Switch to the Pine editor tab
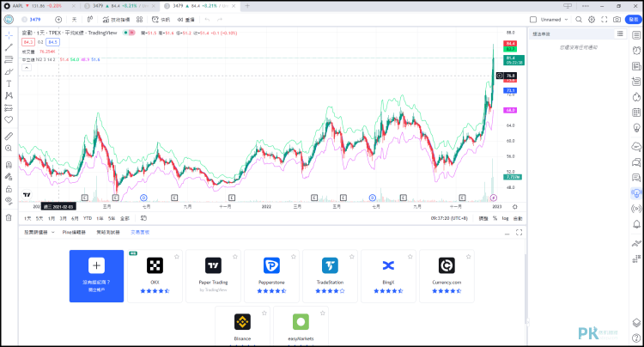 74,233
